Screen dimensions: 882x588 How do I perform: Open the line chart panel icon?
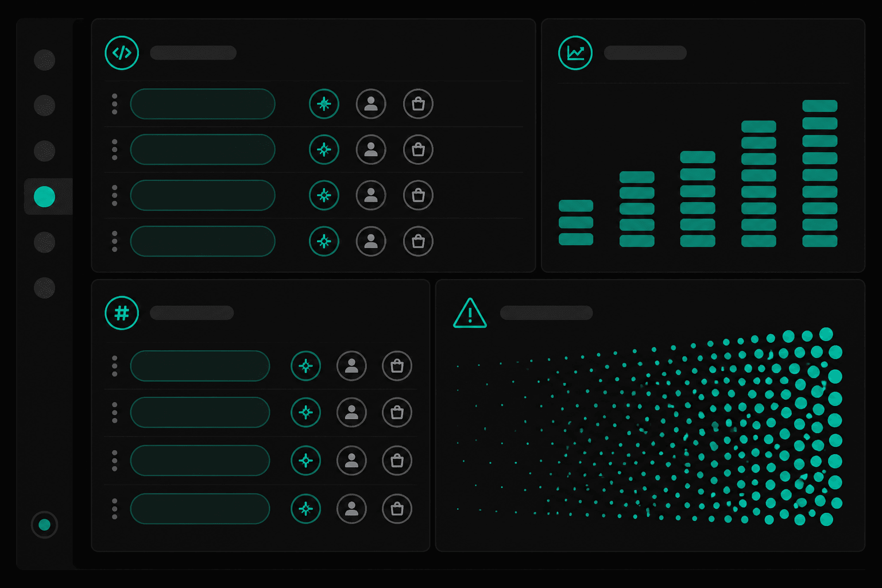coord(575,53)
